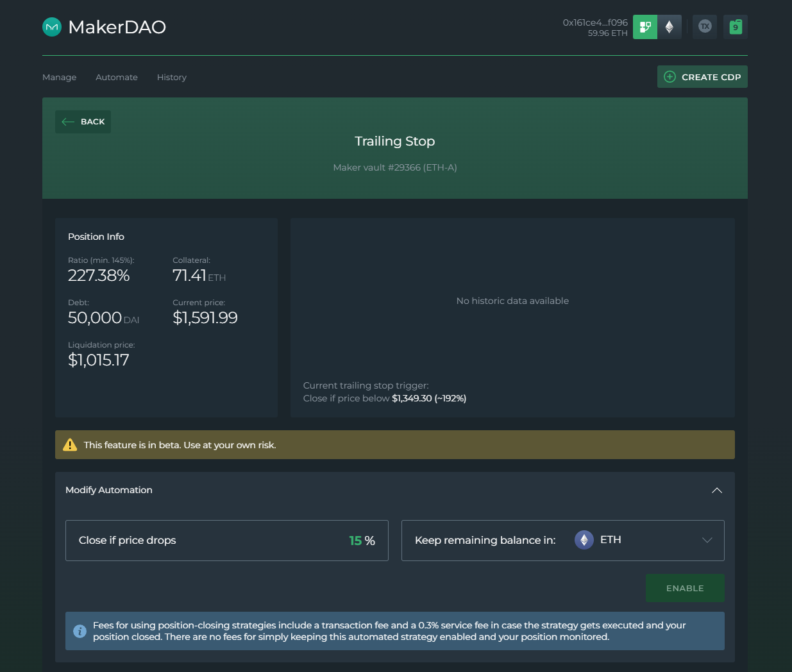Select the Ethereum network diamond icon

pyautogui.click(x=670, y=27)
